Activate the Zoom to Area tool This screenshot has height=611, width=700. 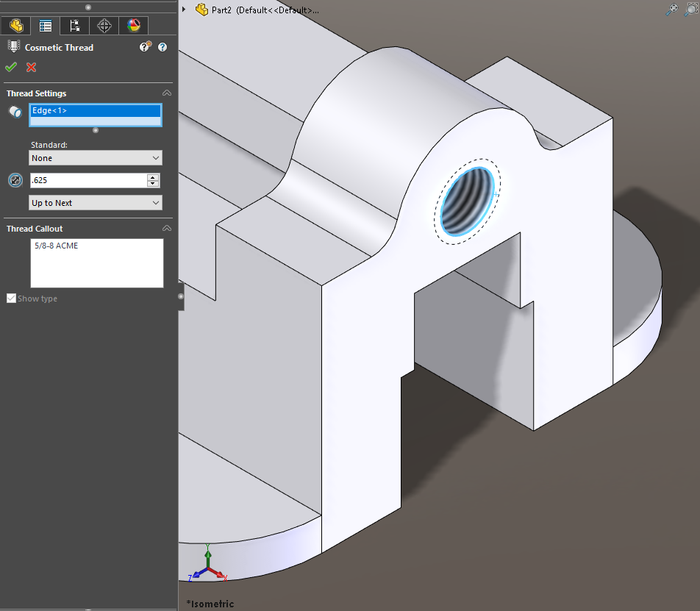coord(691,10)
